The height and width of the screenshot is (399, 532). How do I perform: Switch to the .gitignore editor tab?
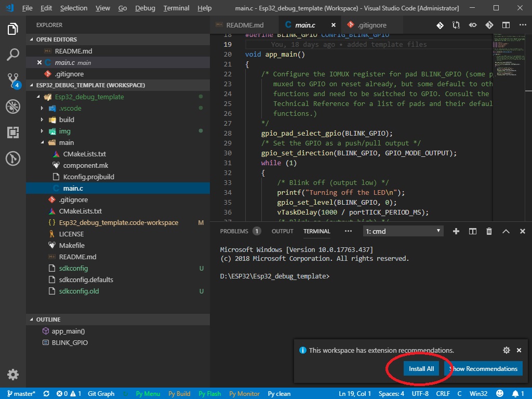pos(371,25)
